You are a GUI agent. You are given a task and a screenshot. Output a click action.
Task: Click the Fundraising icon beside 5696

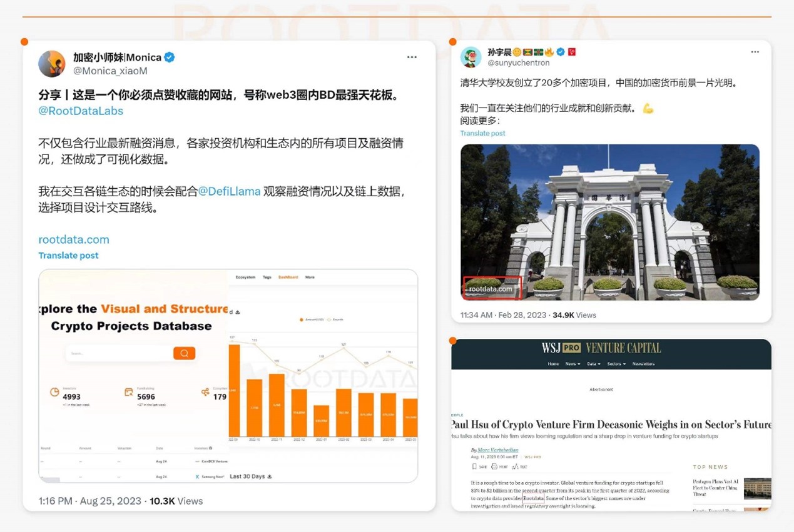pos(129,392)
